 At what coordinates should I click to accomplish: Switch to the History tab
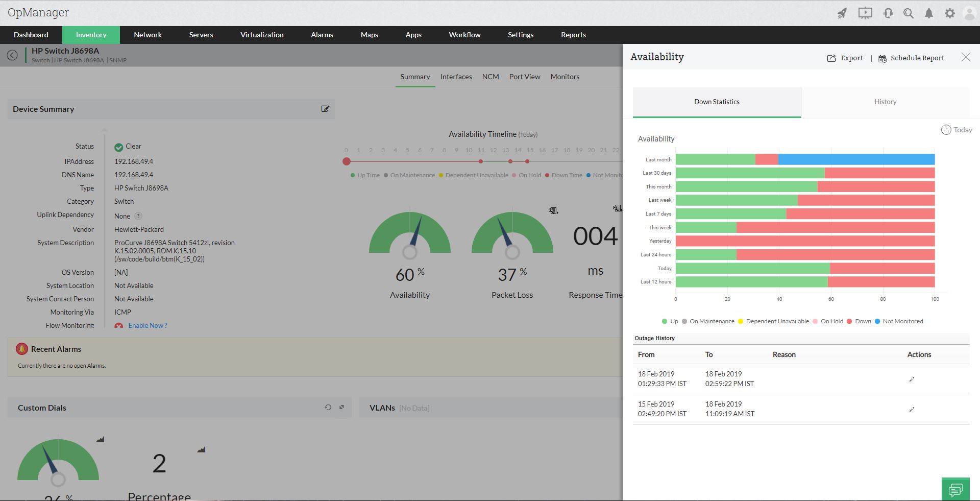[886, 102]
